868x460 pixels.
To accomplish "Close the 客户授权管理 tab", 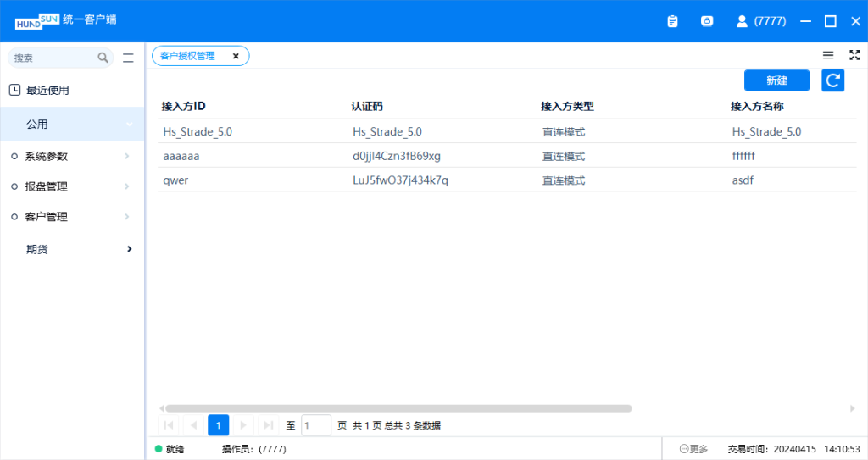I will pos(236,56).
